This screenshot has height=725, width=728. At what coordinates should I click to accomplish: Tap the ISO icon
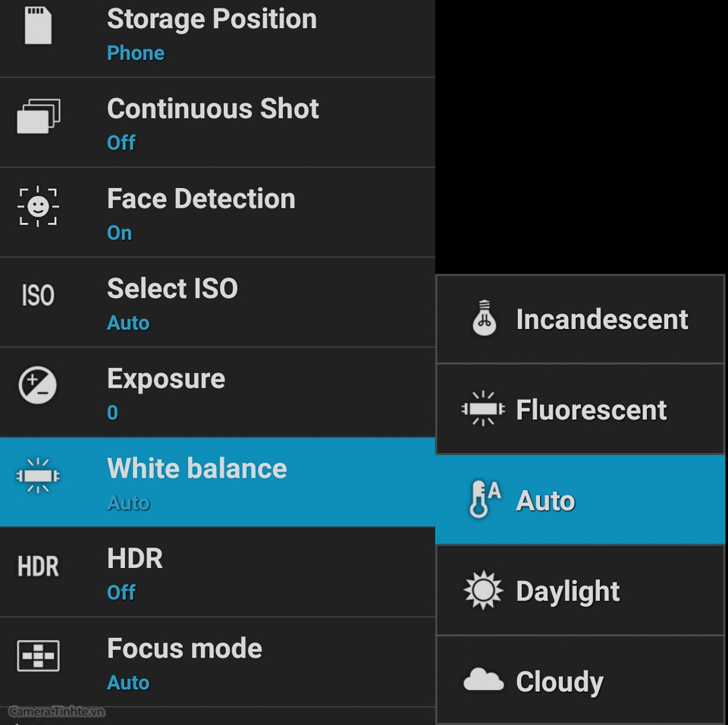pyautogui.click(x=38, y=295)
